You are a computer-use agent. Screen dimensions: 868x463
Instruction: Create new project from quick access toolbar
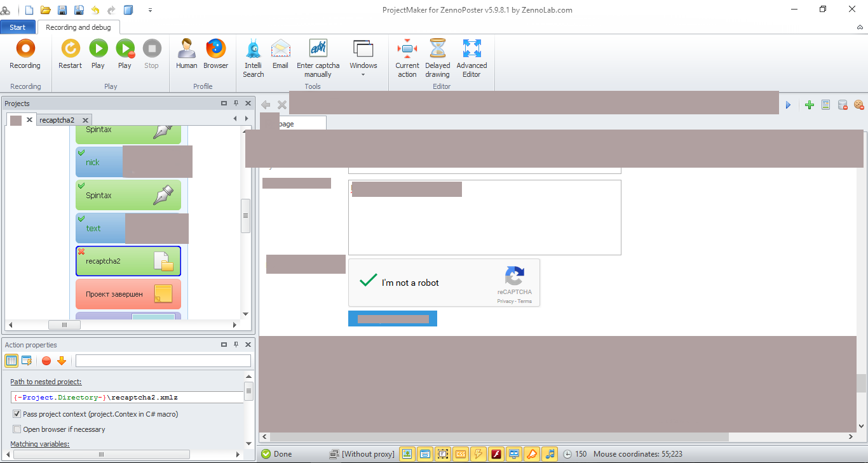pyautogui.click(x=29, y=10)
